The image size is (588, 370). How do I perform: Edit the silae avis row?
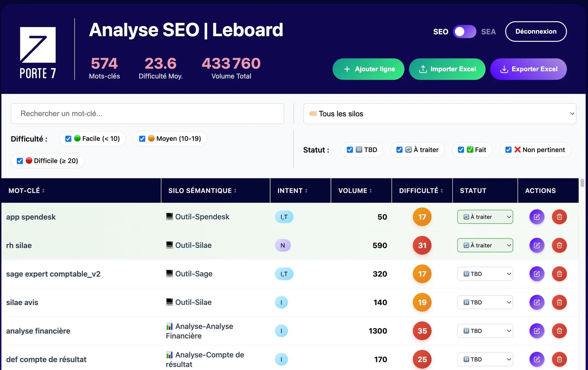[537, 302]
